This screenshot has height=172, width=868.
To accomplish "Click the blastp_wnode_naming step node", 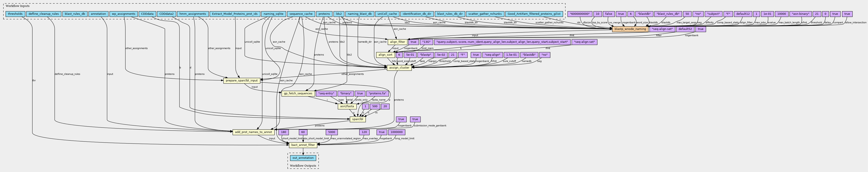I will pos(630,29).
